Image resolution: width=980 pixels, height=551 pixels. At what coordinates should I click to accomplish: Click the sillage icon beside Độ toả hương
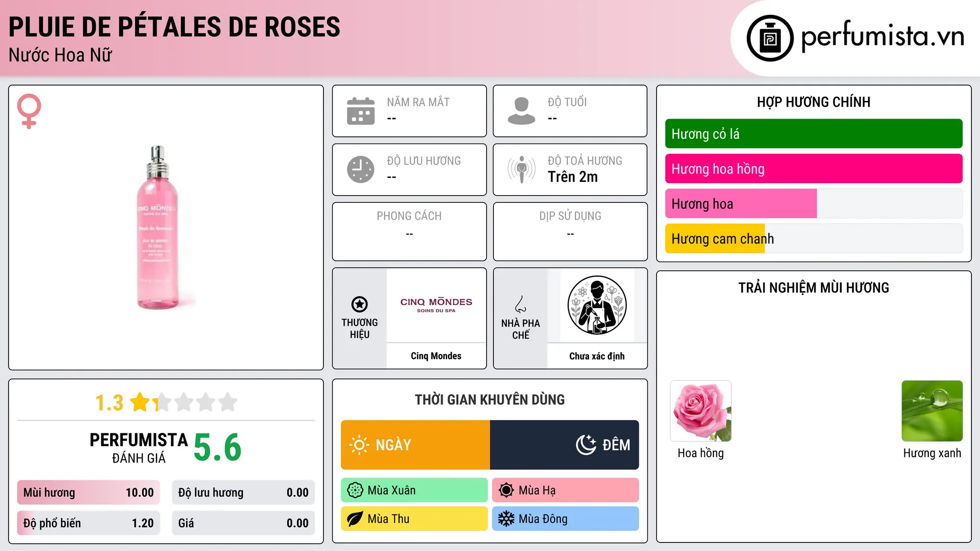tap(522, 169)
